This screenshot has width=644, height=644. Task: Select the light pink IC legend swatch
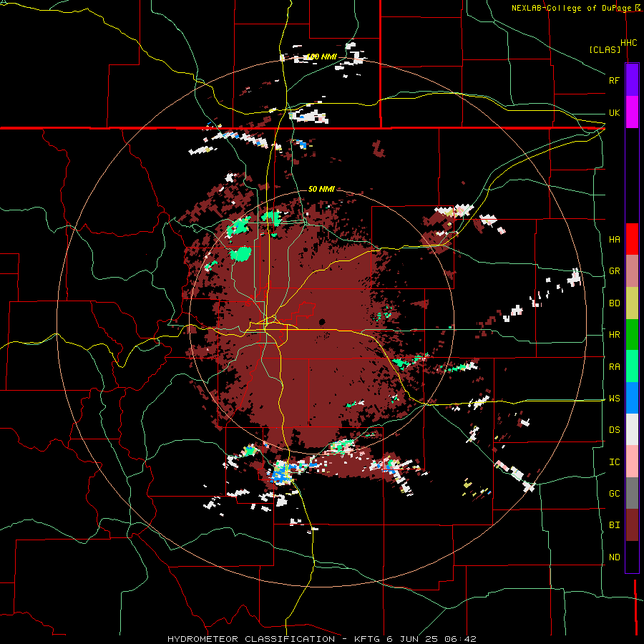[x=632, y=462]
